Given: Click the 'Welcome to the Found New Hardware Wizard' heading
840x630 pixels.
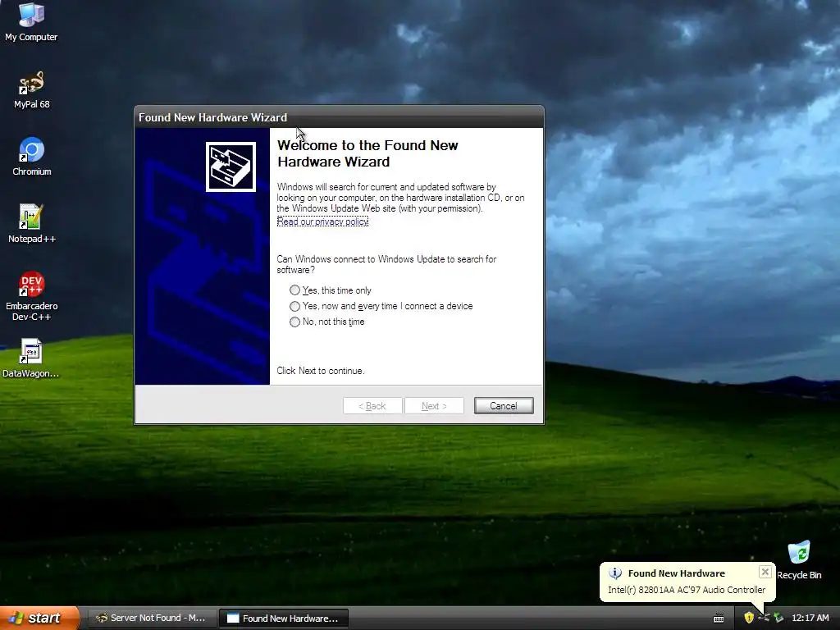Looking at the screenshot, I should [x=367, y=153].
